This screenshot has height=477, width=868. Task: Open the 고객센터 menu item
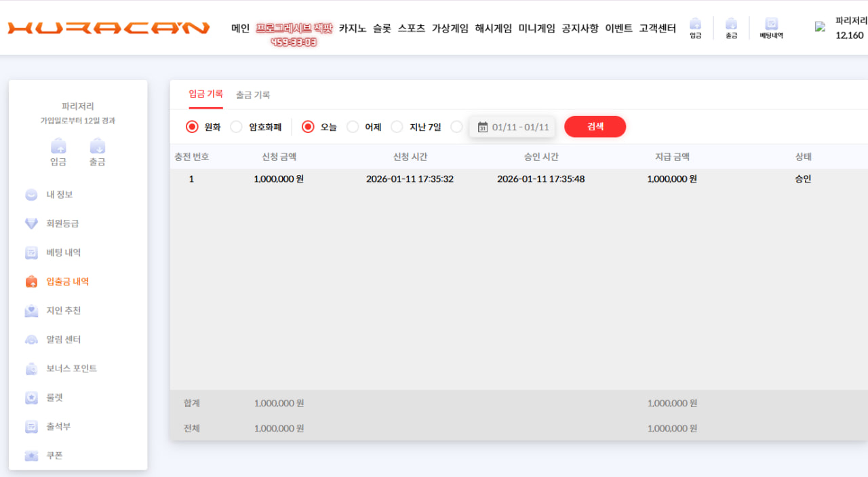click(x=658, y=28)
